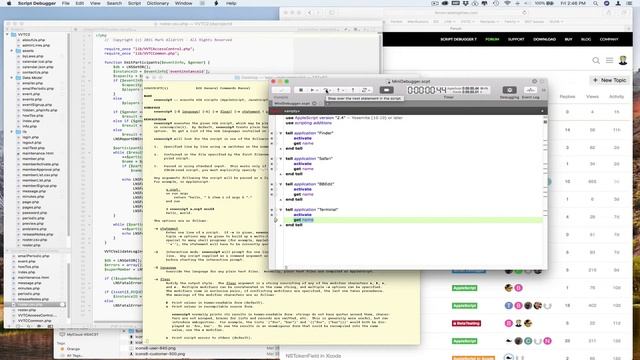The height and width of the screenshot is (360, 640).
Task: Click the Step Out toolbar button
Action: [x=353, y=90]
